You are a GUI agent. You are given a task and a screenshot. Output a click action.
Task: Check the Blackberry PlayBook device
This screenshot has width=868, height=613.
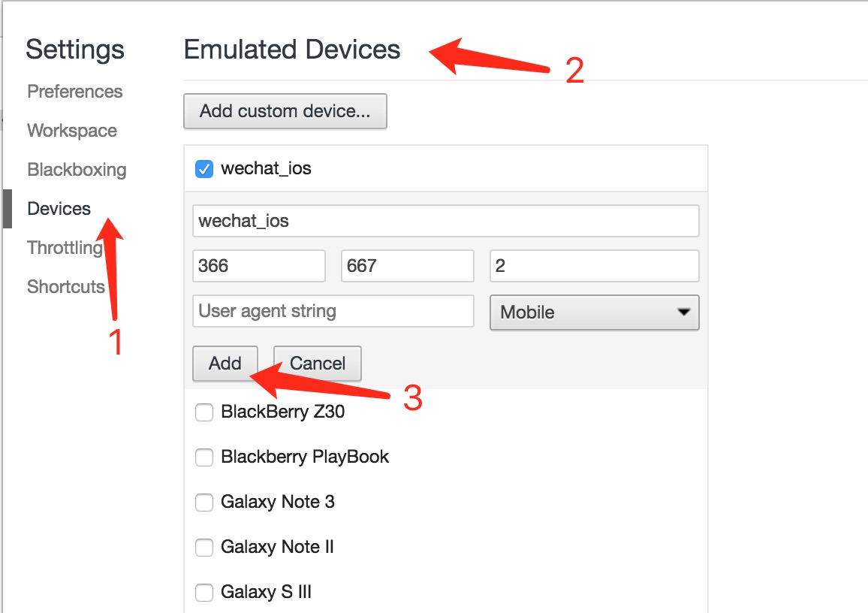(x=203, y=457)
